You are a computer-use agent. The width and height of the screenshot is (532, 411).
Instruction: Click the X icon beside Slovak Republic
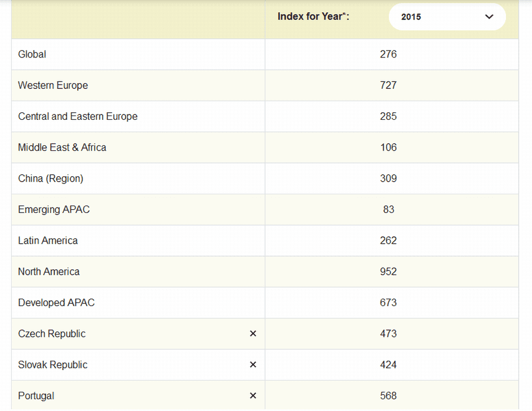pyautogui.click(x=253, y=365)
